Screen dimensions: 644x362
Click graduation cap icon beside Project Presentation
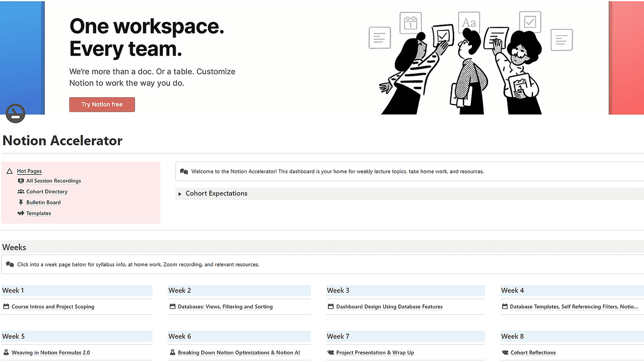click(x=331, y=353)
